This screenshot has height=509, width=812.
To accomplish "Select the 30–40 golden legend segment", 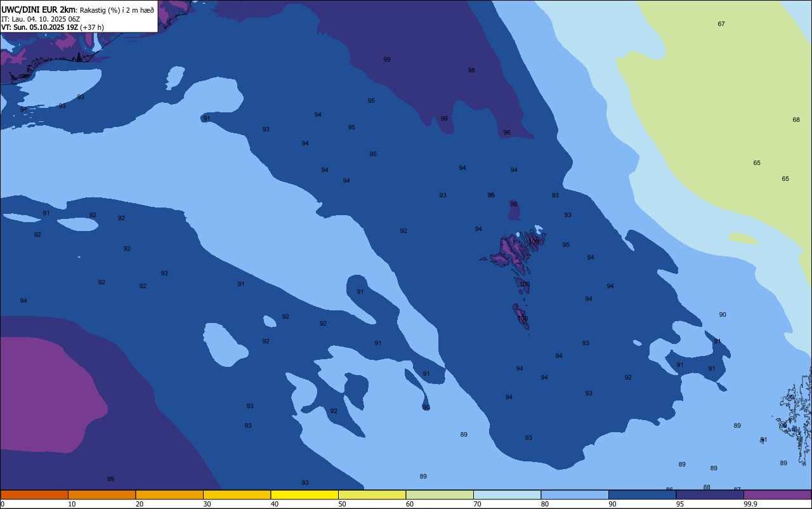I will coord(237,494).
